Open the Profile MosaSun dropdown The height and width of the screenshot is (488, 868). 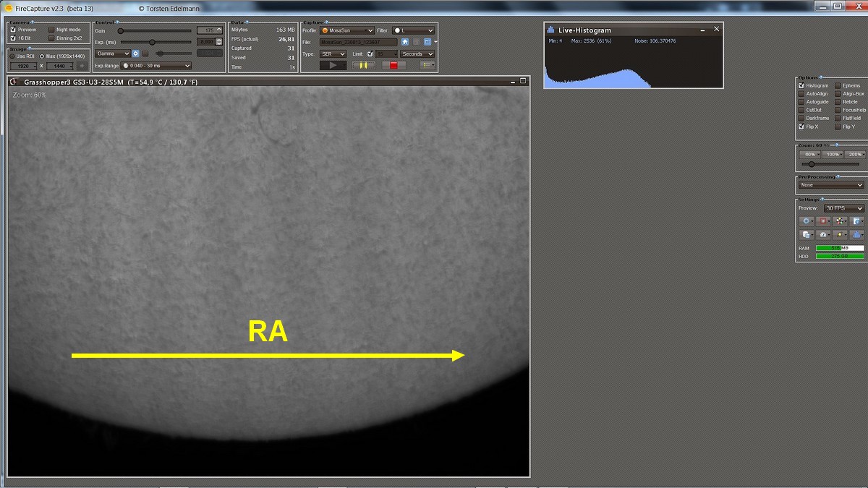tap(346, 30)
